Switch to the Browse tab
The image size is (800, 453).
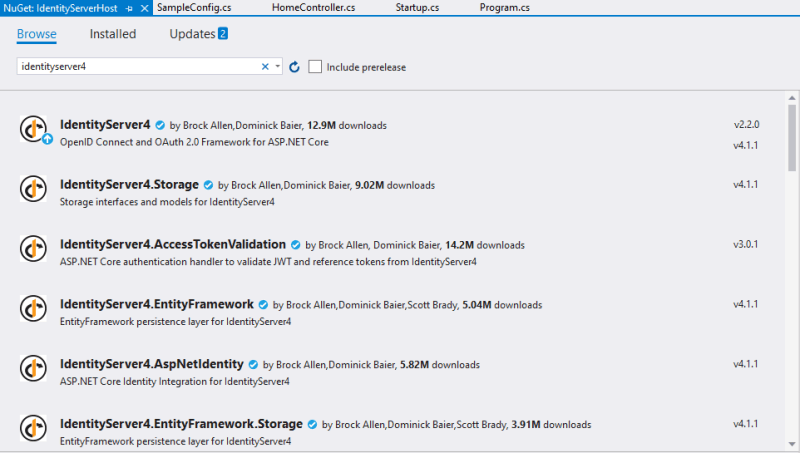pyautogui.click(x=37, y=34)
